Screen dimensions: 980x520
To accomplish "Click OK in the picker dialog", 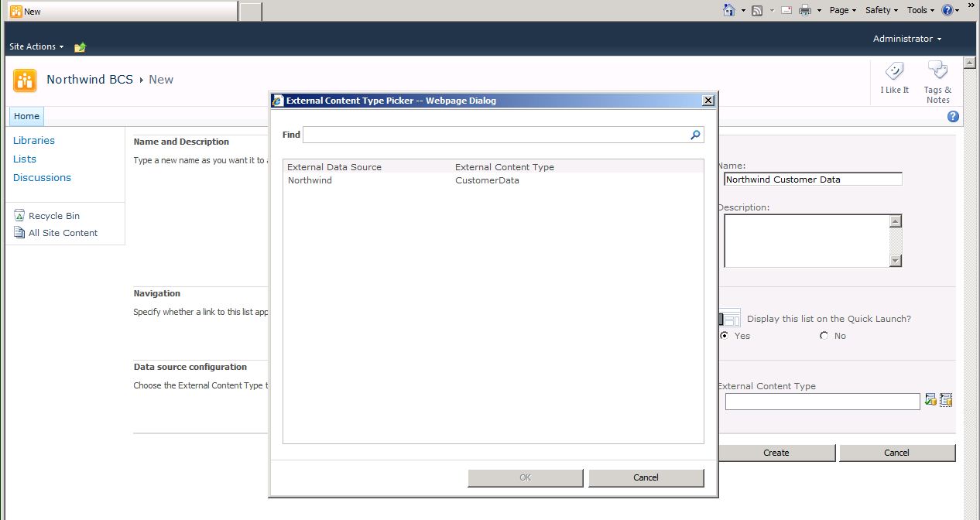I will (525, 477).
